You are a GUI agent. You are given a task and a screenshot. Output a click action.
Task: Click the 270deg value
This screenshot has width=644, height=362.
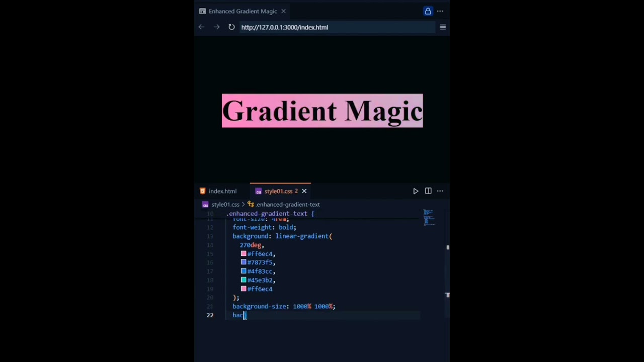[250, 245]
